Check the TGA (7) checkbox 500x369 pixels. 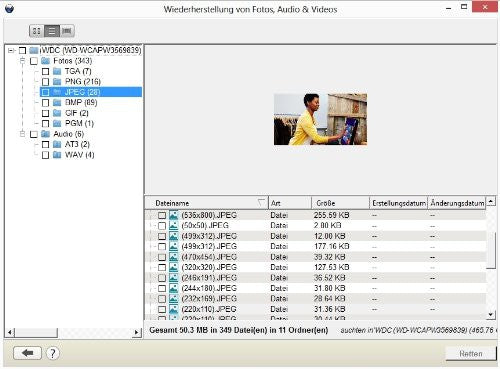click(x=45, y=72)
